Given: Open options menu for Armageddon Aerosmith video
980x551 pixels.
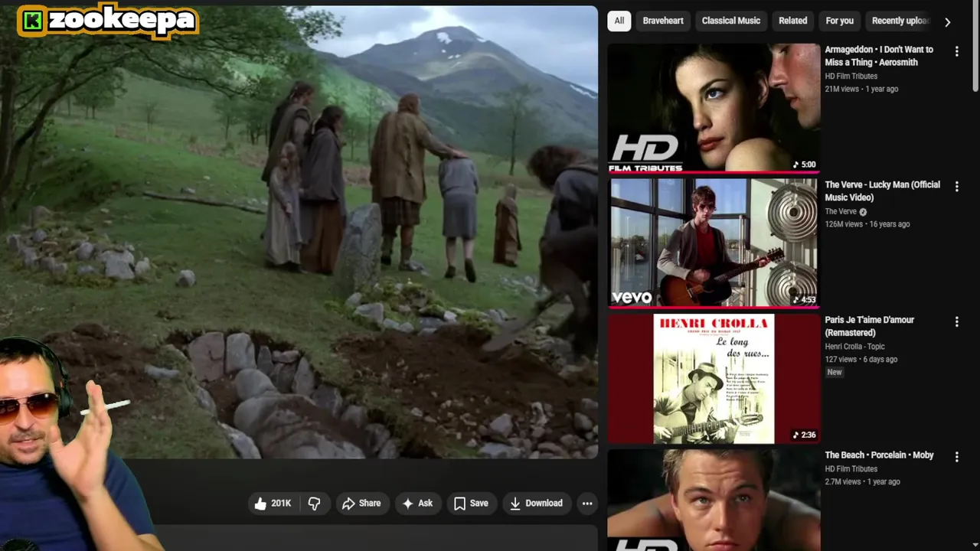Looking at the screenshot, I should coord(956,51).
